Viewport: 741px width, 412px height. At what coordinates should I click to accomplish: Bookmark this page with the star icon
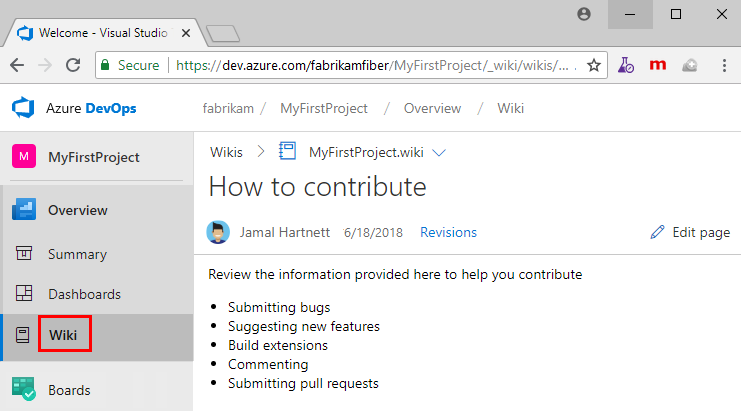point(594,65)
